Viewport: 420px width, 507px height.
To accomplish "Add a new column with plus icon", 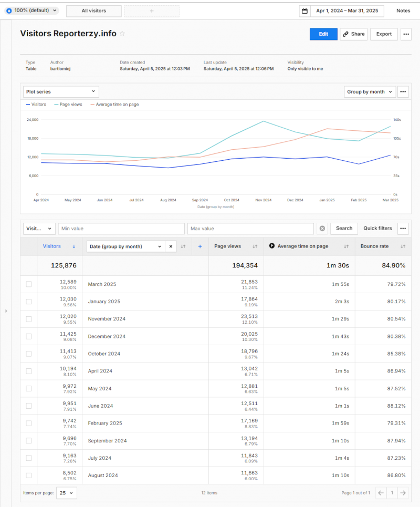I will (199, 246).
